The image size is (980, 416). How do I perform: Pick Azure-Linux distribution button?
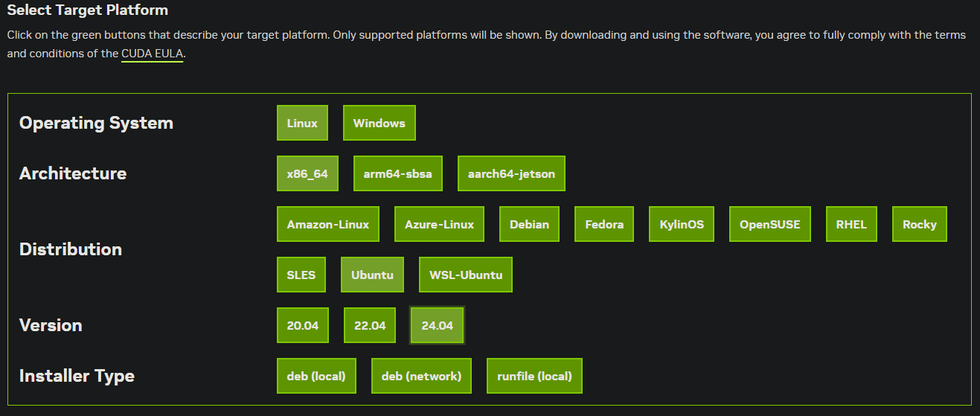click(x=439, y=224)
